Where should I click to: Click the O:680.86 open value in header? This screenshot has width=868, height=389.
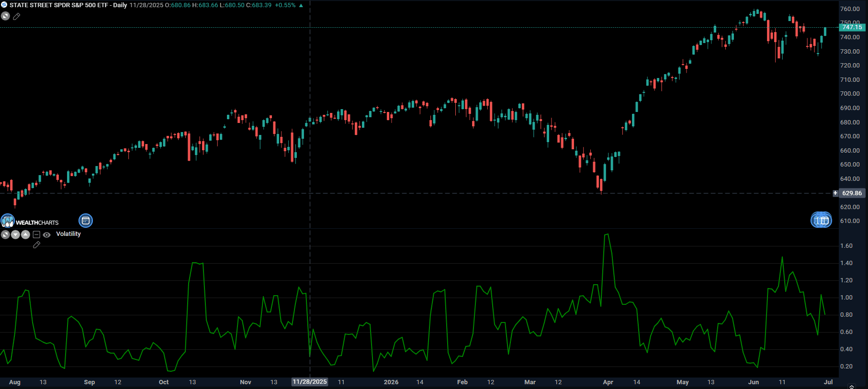click(x=178, y=5)
